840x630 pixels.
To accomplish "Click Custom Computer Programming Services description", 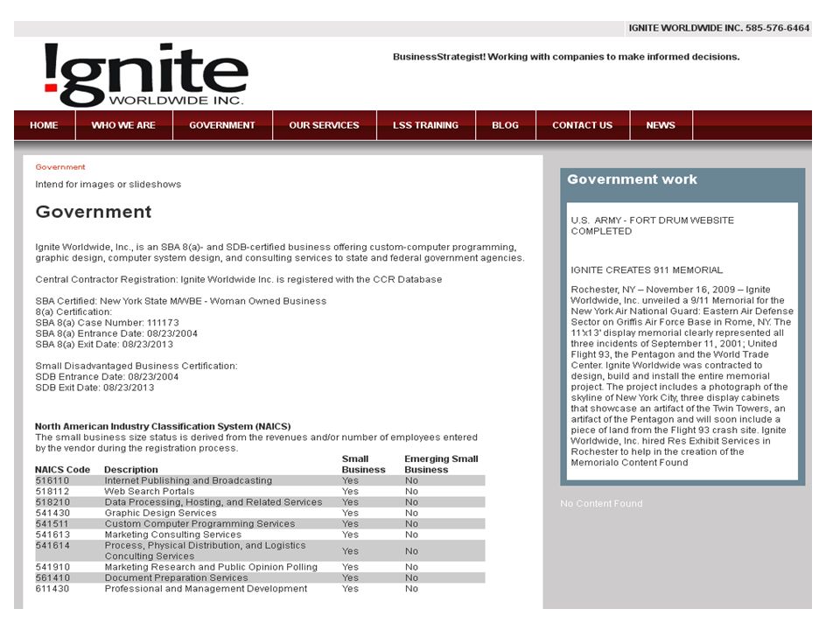I will point(199,523).
